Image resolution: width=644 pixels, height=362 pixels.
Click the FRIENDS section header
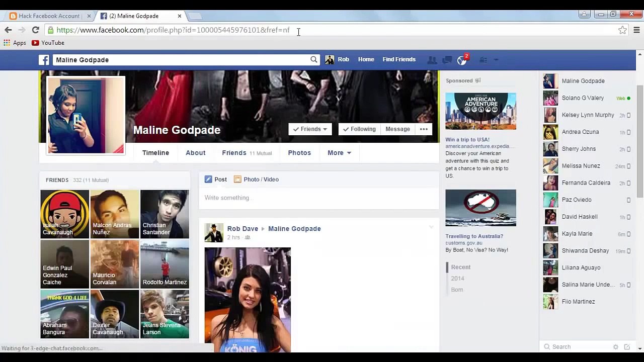57,180
